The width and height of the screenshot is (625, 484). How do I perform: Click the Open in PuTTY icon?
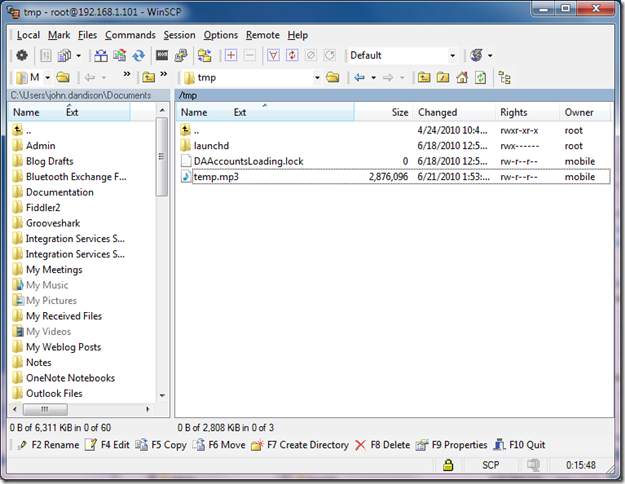(x=181, y=55)
